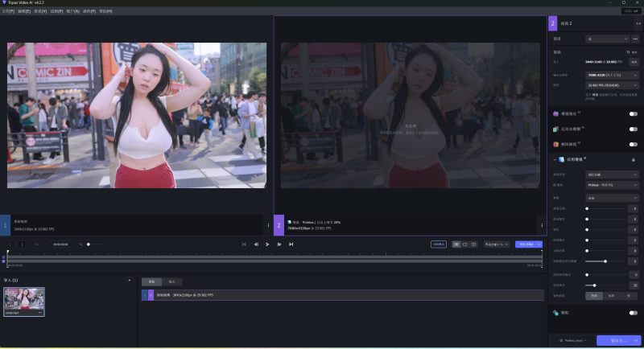Open the three-dot menu beside preset dropdown
Screen dimensions: 644x349
pos(636,38)
